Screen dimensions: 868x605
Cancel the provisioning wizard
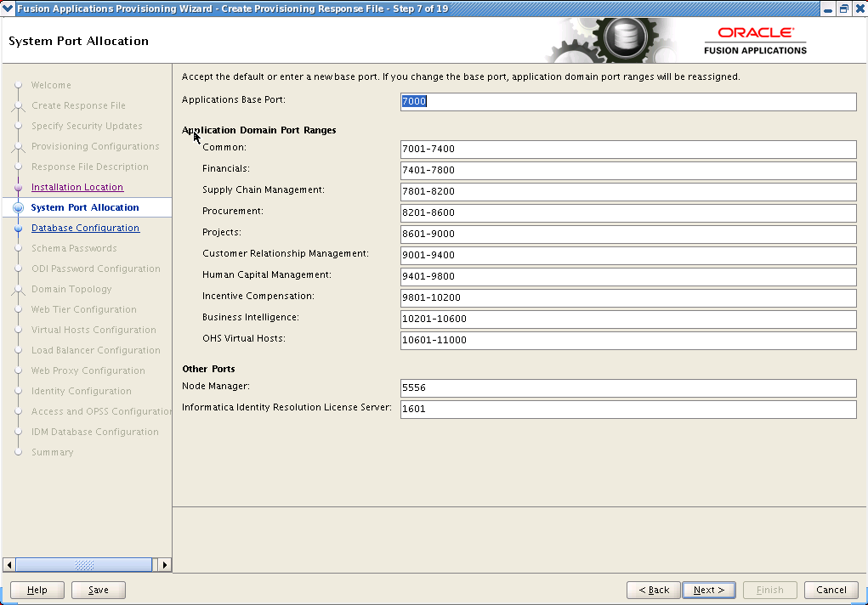point(831,590)
